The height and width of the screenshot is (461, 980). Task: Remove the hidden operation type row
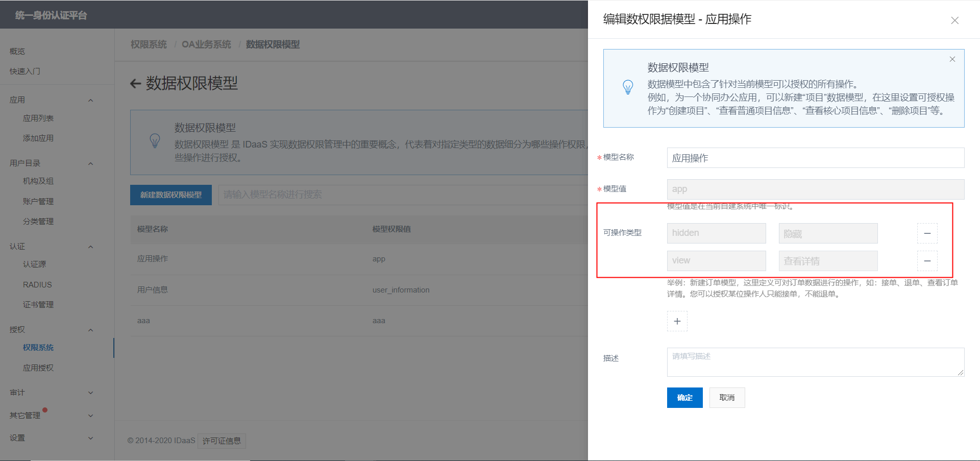[927, 233]
